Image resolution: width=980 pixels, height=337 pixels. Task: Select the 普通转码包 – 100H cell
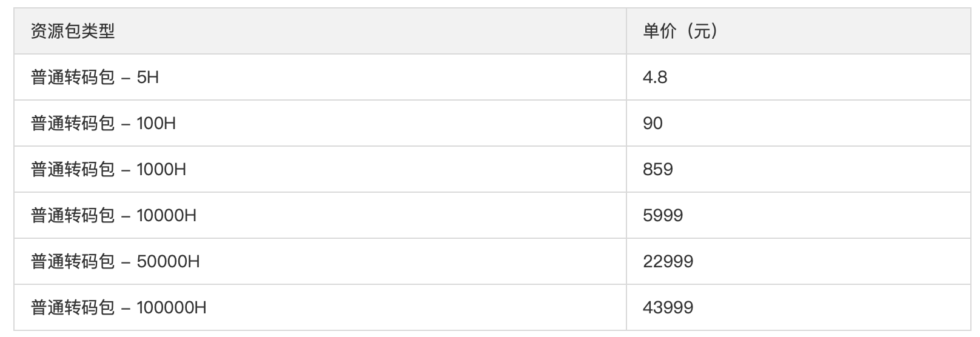pos(103,123)
